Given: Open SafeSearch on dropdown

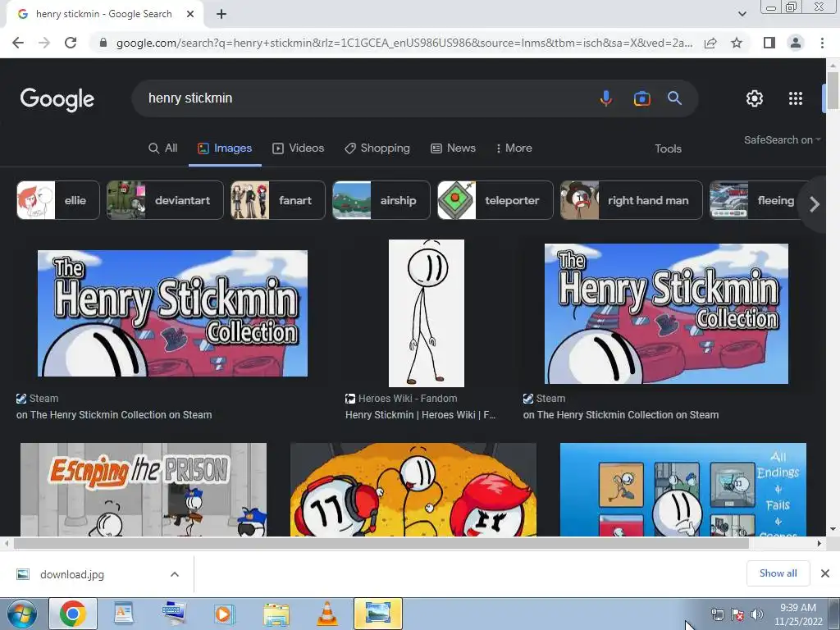Looking at the screenshot, I should point(782,139).
